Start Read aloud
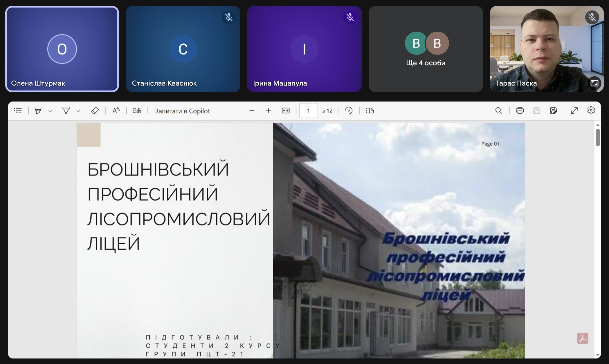 pyautogui.click(x=116, y=111)
